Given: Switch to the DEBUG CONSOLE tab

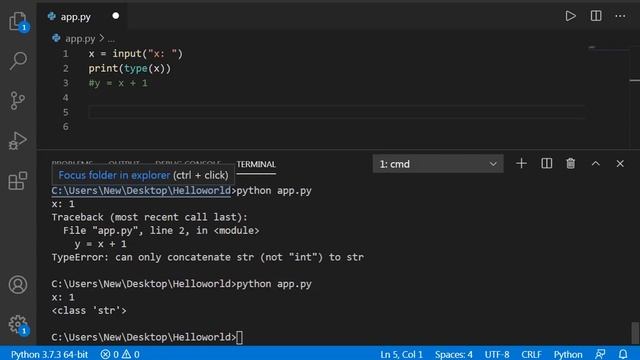Looking at the screenshot, I should [188, 162].
